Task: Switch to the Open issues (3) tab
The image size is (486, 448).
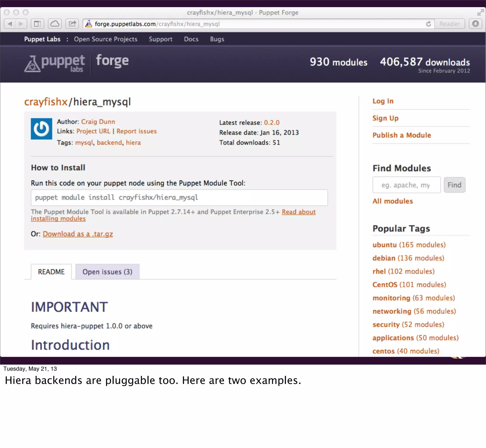Action: (x=107, y=272)
